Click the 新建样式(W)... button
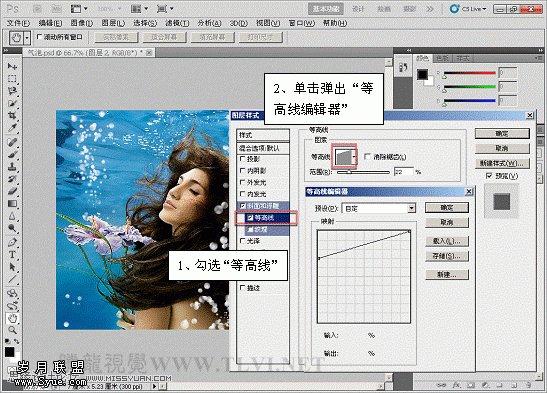 pos(502,163)
